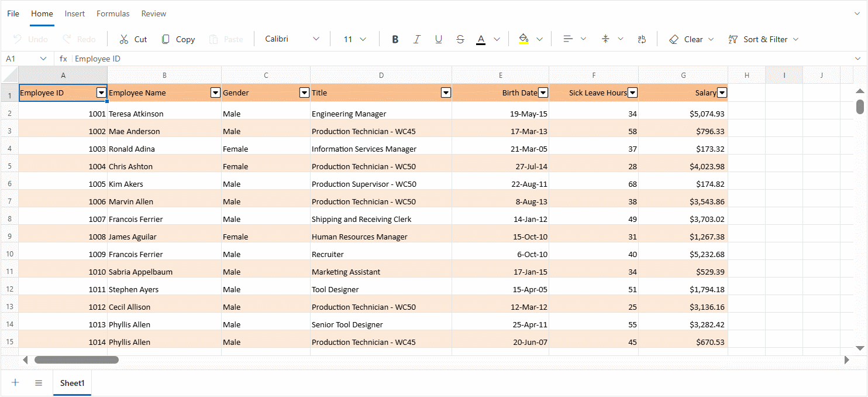Toggle Underline formatting
The image size is (868, 397).
[x=439, y=39]
